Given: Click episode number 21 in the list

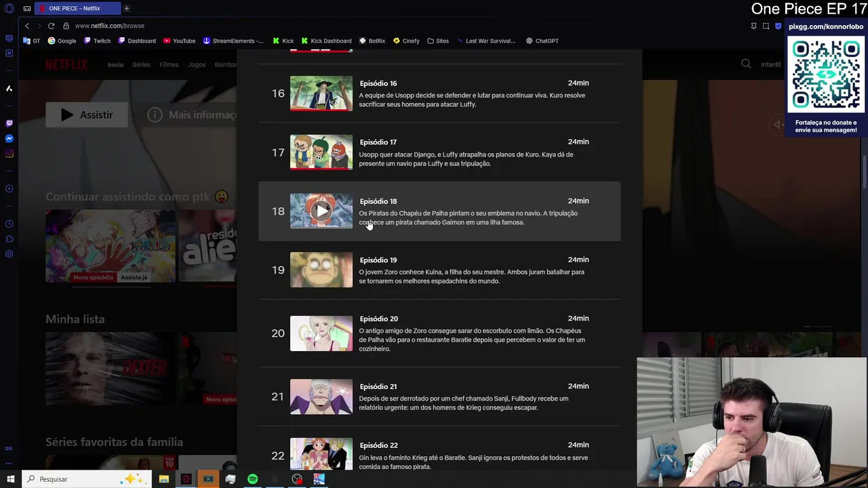Looking at the screenshot, I should 278,396.
